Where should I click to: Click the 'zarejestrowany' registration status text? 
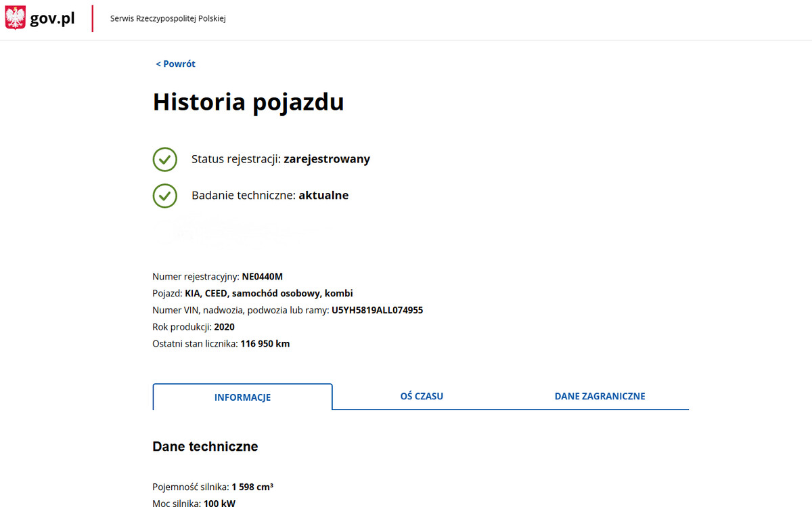click(327, 159)
